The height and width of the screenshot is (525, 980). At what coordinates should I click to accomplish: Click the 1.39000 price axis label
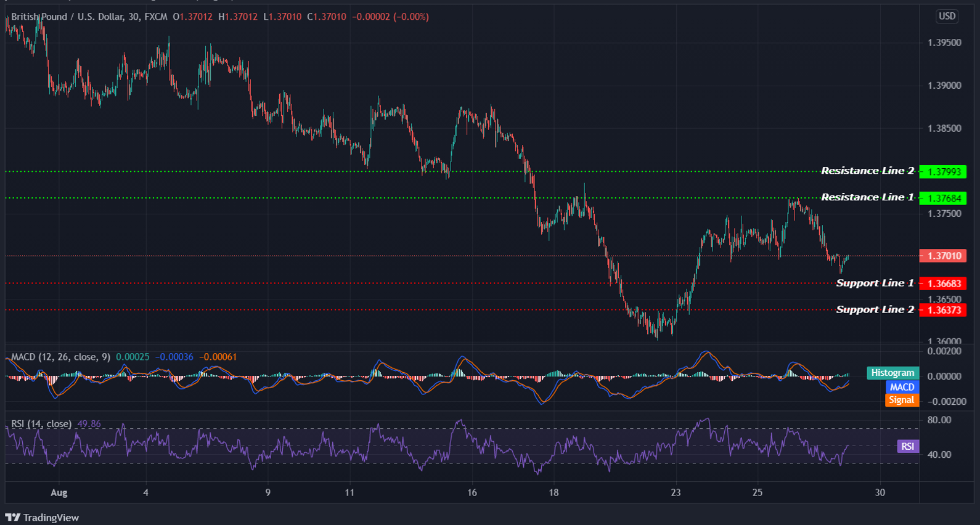tap(944, 86)
